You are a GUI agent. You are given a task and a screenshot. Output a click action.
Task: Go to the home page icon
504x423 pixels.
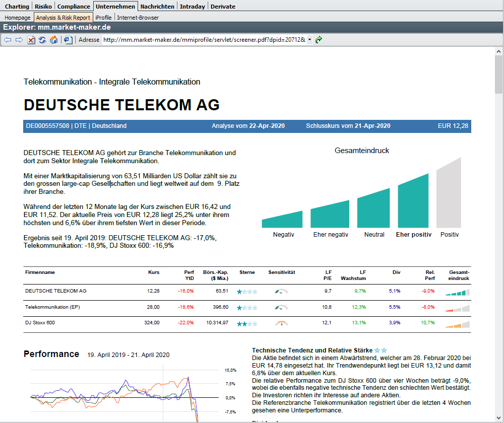click(x=54, y=40)
